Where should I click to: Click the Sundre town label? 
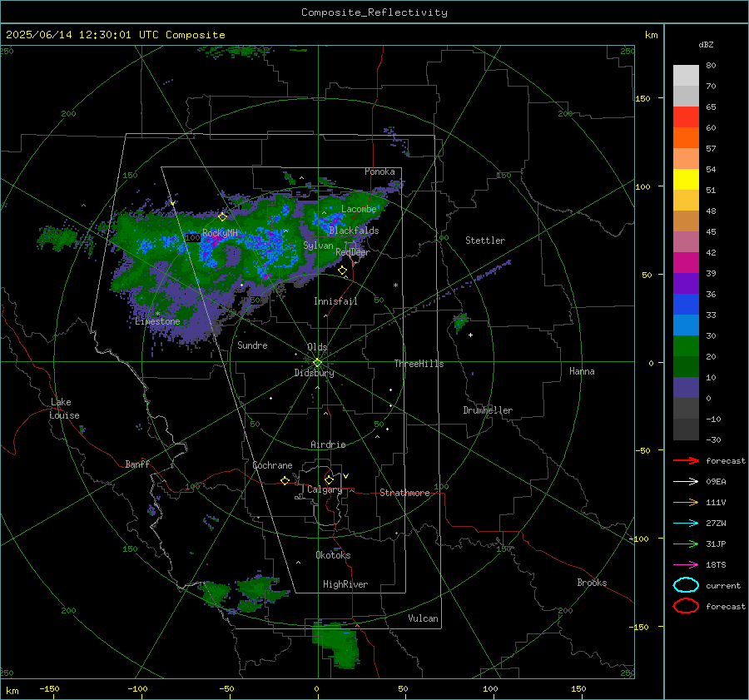click(252, 345)
